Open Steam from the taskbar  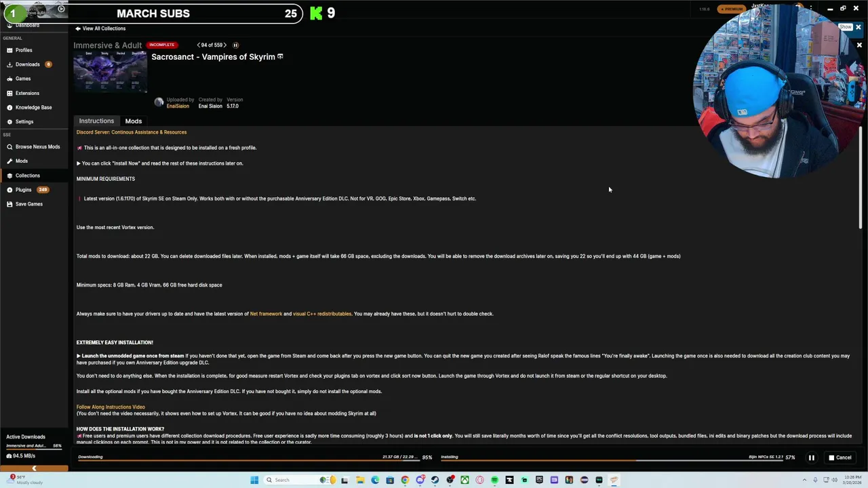tap(435, 480)
